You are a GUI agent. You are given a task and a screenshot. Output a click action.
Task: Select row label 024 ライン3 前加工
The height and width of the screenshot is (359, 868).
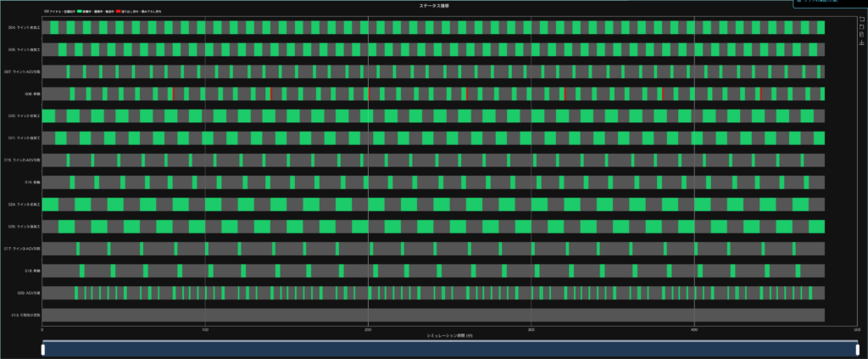tap(25, 205)
